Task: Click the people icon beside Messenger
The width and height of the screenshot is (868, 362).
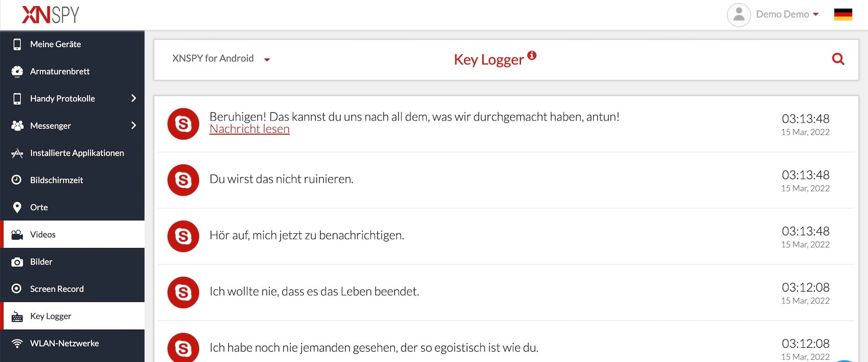Action: point(17,126)
